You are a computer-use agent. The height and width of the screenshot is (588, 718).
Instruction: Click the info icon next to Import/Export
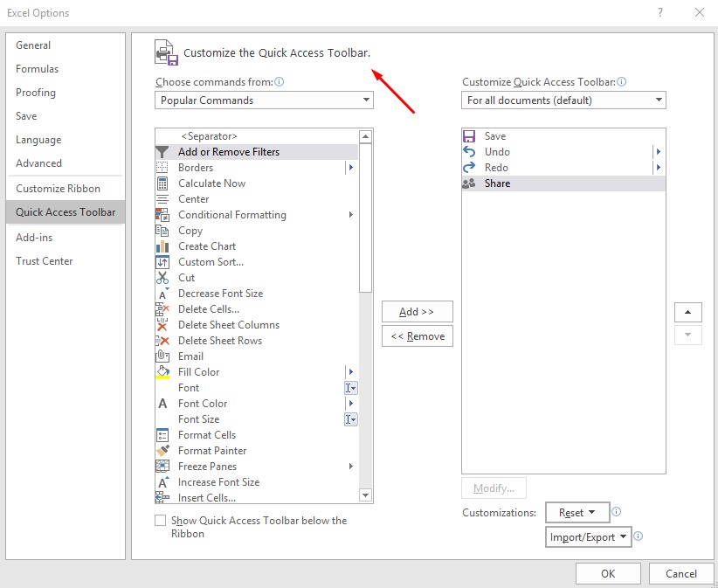coord(638,536)
